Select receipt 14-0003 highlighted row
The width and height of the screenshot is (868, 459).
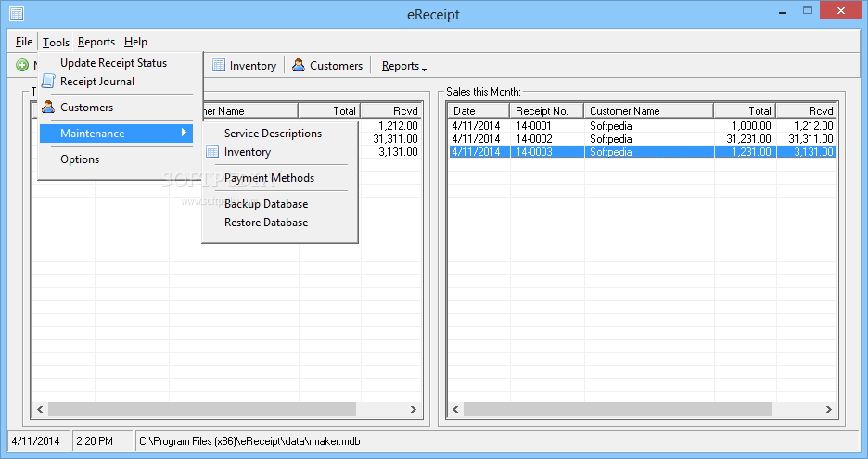(x=642, y=152)
